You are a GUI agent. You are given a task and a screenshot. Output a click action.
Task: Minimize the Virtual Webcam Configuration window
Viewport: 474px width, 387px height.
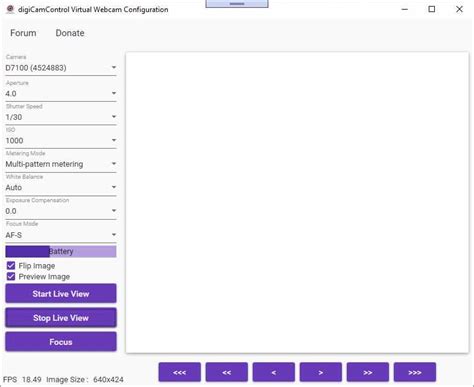[405, 9]
